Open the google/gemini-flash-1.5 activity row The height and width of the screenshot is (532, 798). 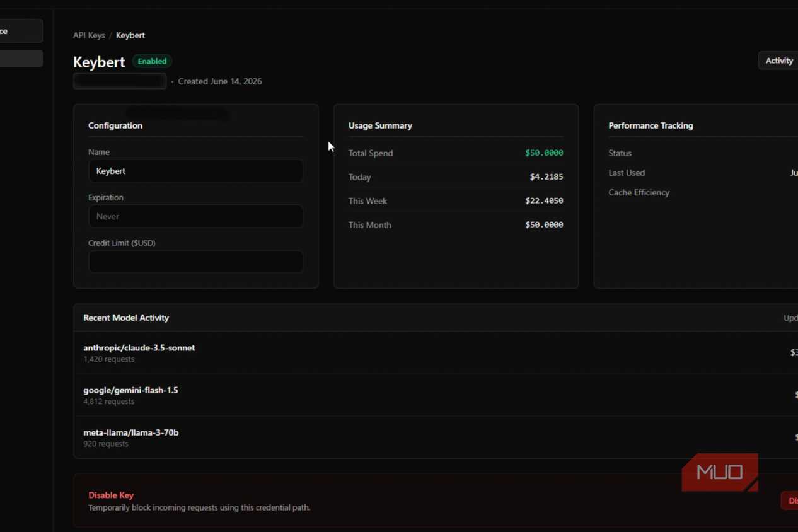[436, 395]
